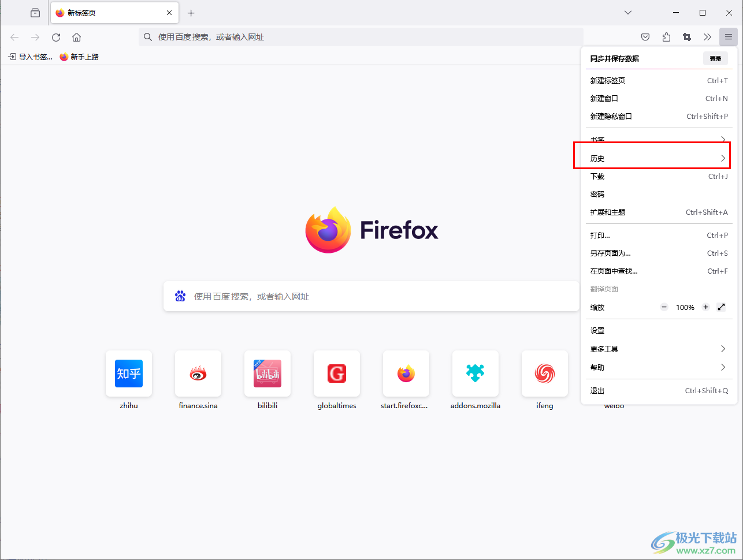This screenshot has width=743, height=560.
Task: Expand the list all tabs chevron
Action: coord(628,13)
